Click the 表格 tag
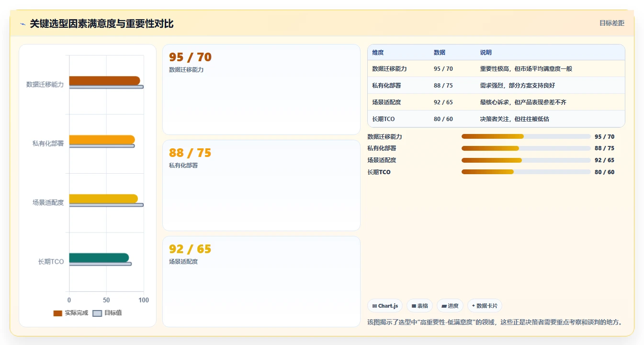Viewport: 644px width, 345px height. point(420,306)
